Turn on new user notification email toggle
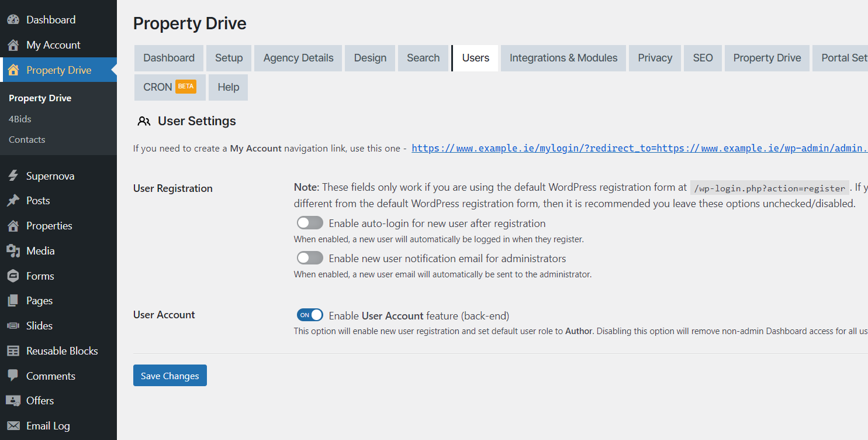 pos(309,258)
